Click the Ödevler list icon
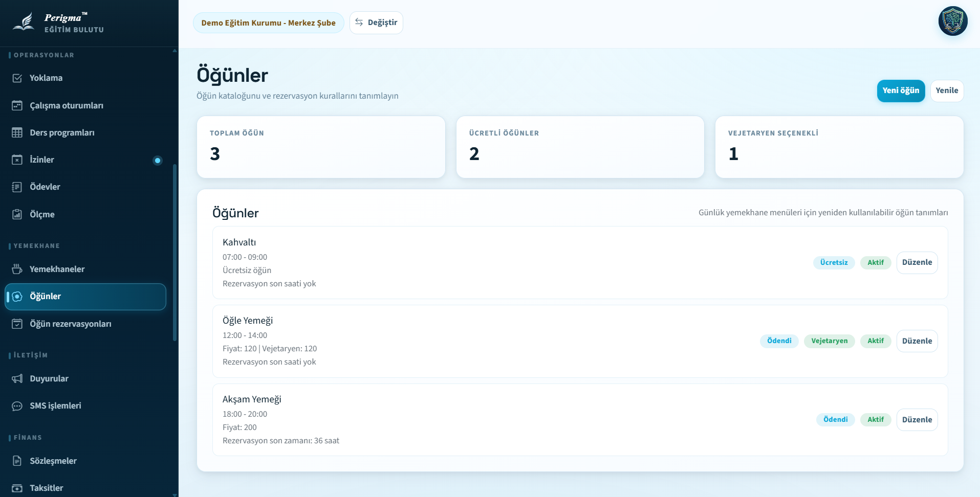Viewport: 980px width, 497px height. click(17, 187)
